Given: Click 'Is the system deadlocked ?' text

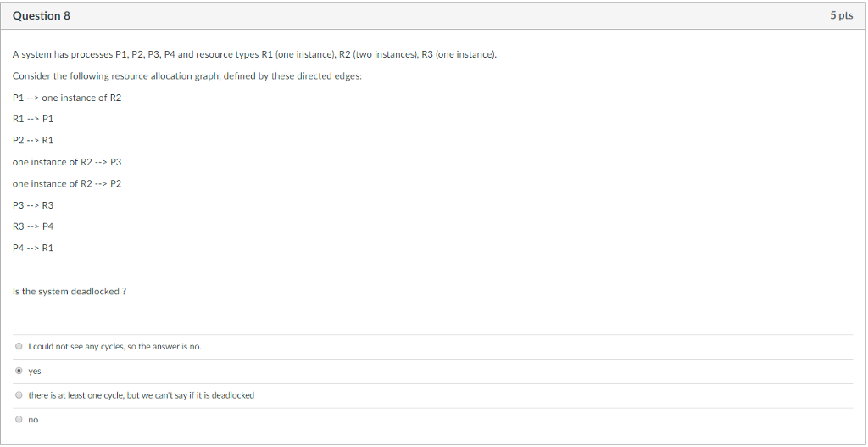Looking at the screenshot, I should tap(70, 291).
